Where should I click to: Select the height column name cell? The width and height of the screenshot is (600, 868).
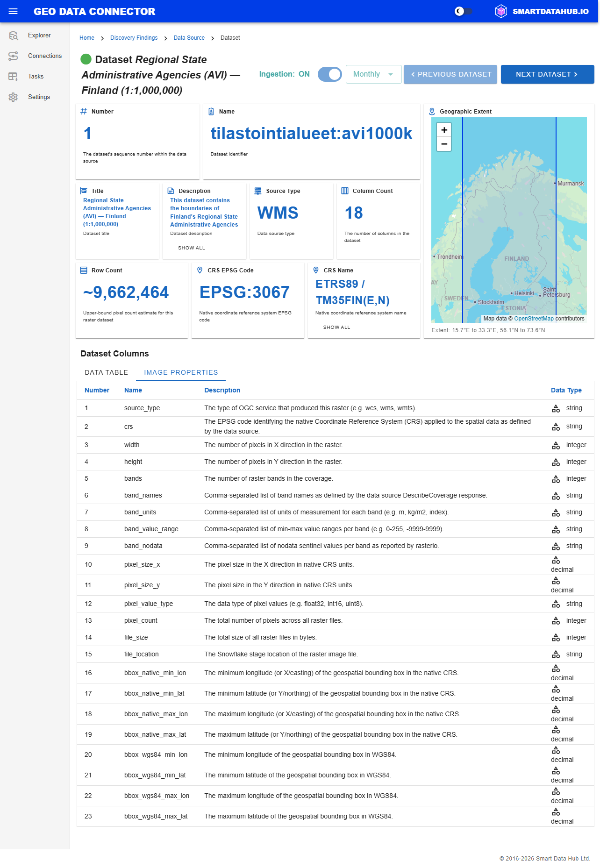click(133, 462)
